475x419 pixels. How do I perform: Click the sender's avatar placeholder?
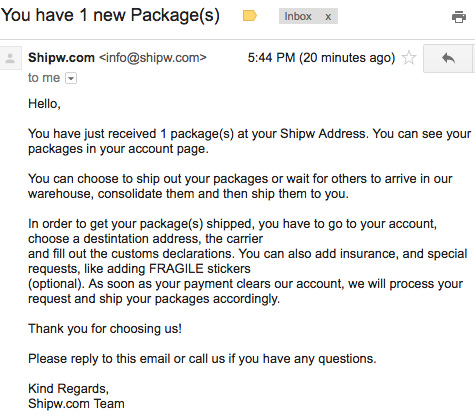click(x=10, y=58)
